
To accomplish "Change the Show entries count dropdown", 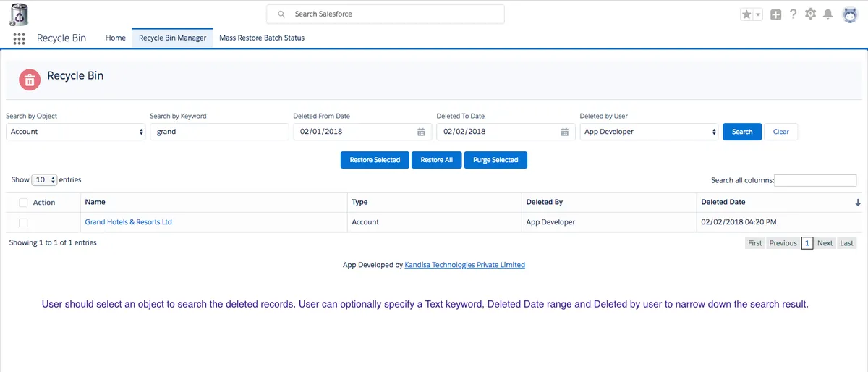I will 45,179.
